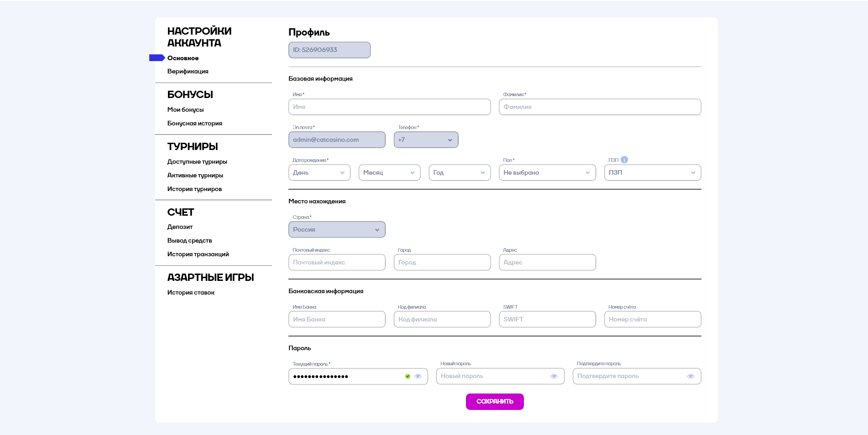Open the +7 phone code dropdown
868x435 pixels.
pos(426,140)
